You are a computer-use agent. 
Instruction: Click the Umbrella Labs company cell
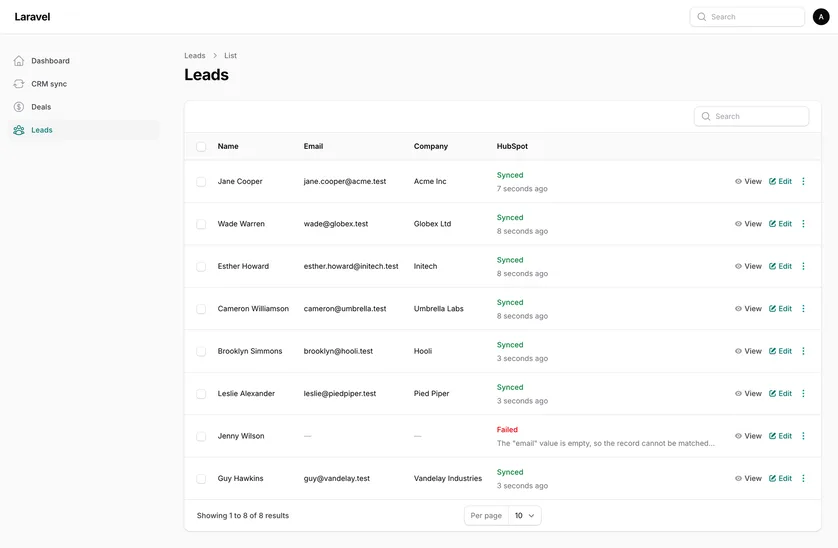click(438, 308)
